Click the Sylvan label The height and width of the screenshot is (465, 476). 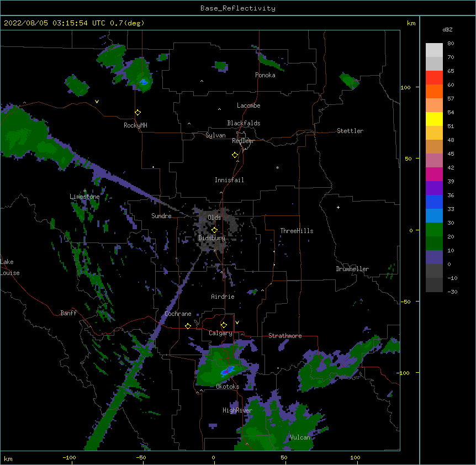point(215,135)
